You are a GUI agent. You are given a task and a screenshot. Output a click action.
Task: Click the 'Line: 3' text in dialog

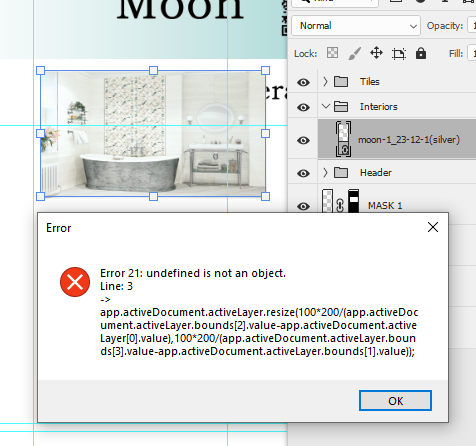click(116, 286)
